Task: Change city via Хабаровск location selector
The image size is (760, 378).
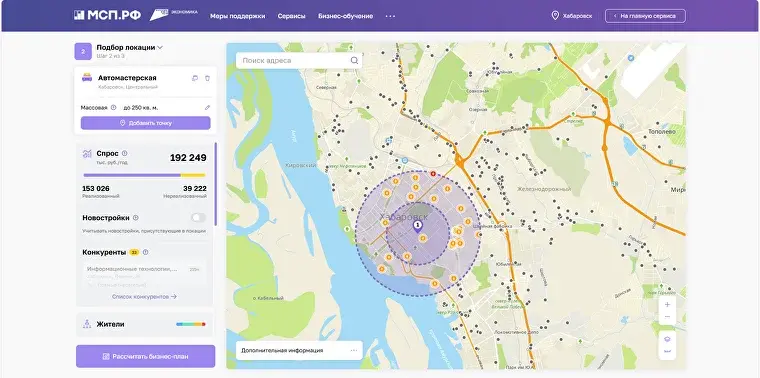Action: point(572,16)
